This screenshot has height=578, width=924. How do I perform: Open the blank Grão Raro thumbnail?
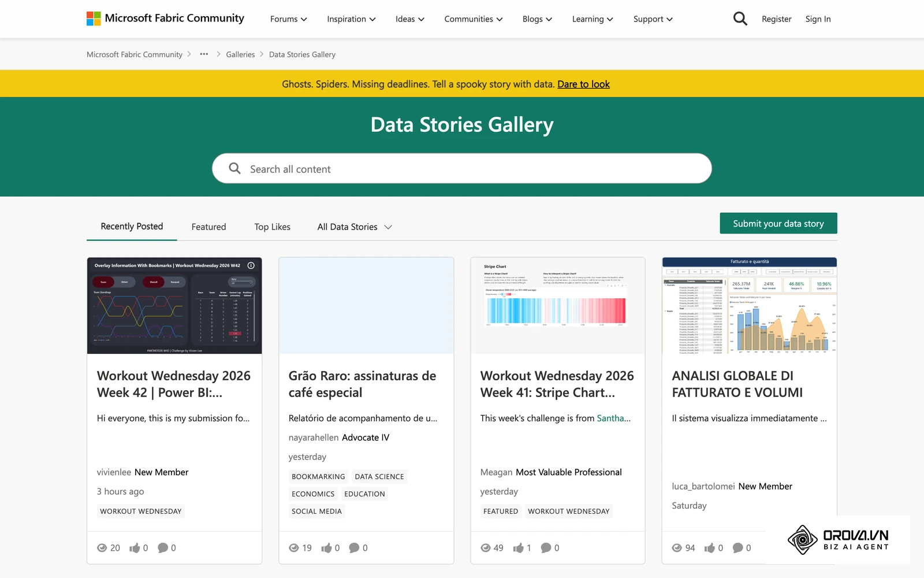(366, 306)
